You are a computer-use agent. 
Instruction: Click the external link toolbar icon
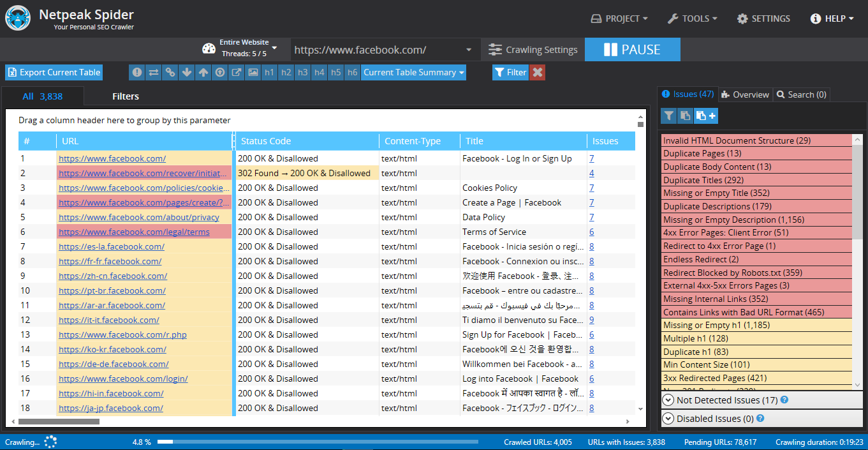coord(237,72)
